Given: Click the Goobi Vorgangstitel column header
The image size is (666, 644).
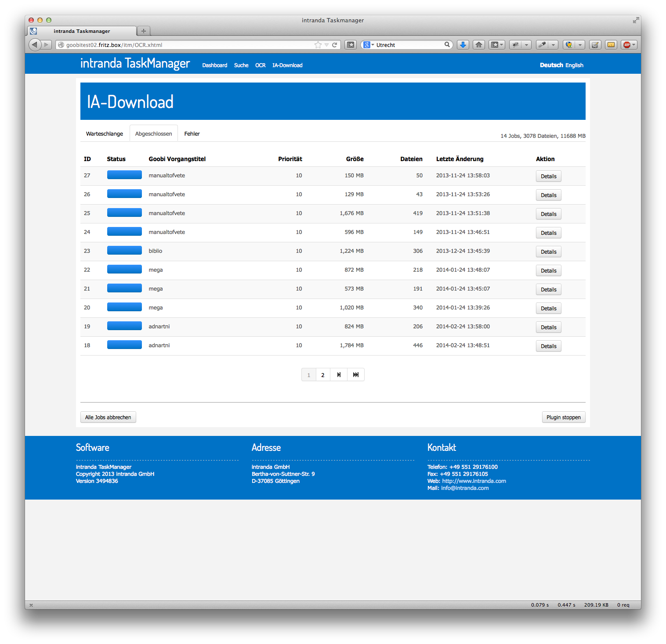Looking at the screenshot, I should click(x=177, y=159).
